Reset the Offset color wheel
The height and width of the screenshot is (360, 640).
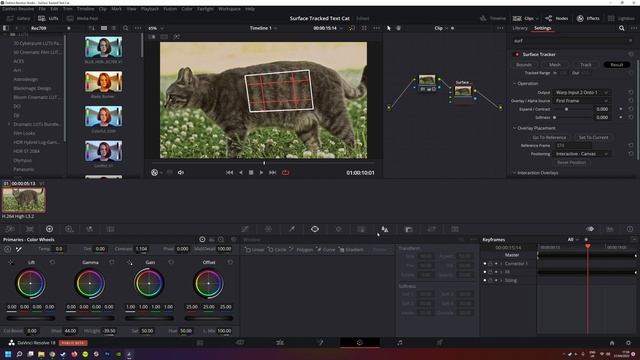(x=231, y=262)
